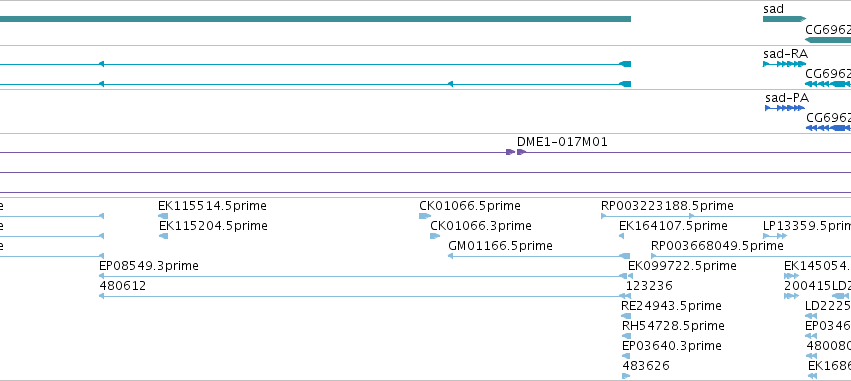The height and width of the screenshot is (381, 851).
Task: Click the CK01066.5prime EST arrow
Action: 425,216
